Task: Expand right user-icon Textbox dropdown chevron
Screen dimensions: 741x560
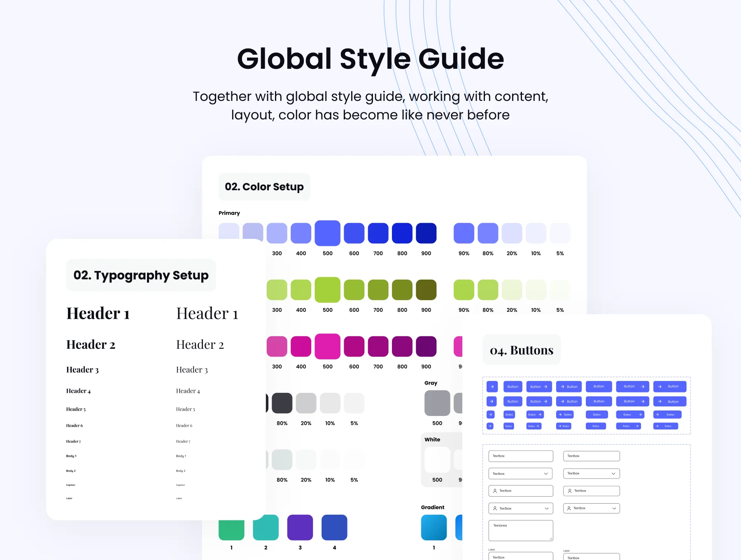Action: pyautogui.click(x=614, y=508)
